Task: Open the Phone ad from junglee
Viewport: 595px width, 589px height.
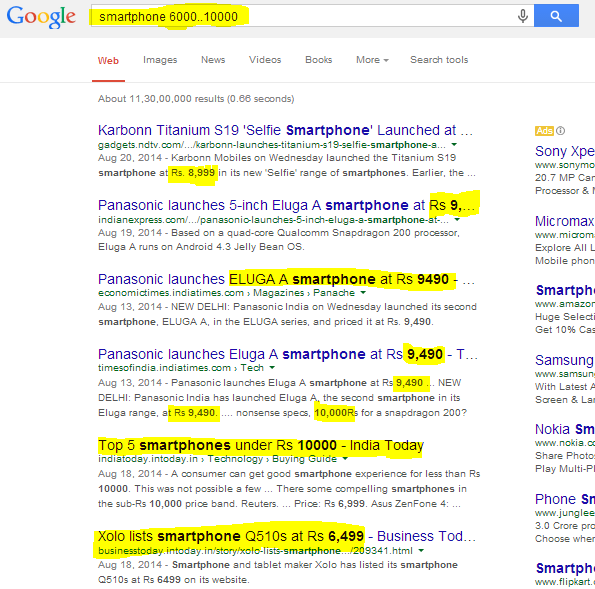Action: tap(565, 499)
